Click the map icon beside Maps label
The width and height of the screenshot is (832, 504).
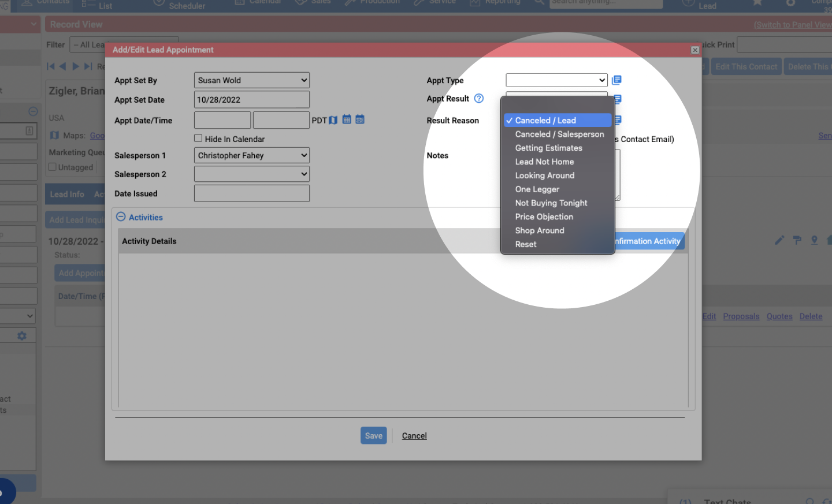point(54,135)
